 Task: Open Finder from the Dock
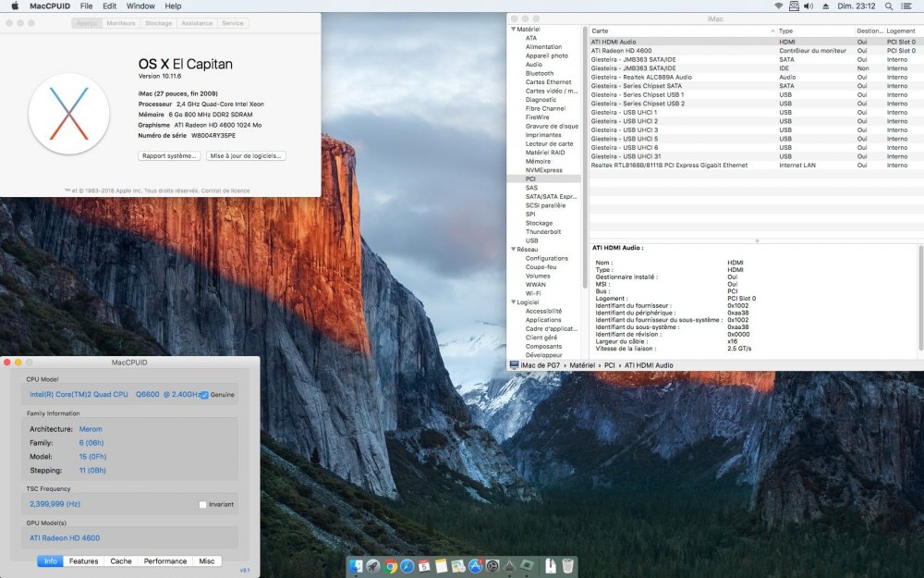click(356, 566)
